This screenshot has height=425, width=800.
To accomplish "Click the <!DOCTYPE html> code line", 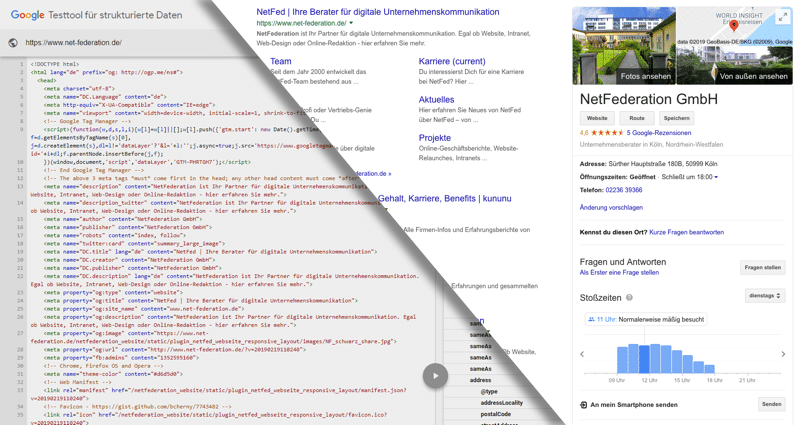I will (x=55, y=64).
